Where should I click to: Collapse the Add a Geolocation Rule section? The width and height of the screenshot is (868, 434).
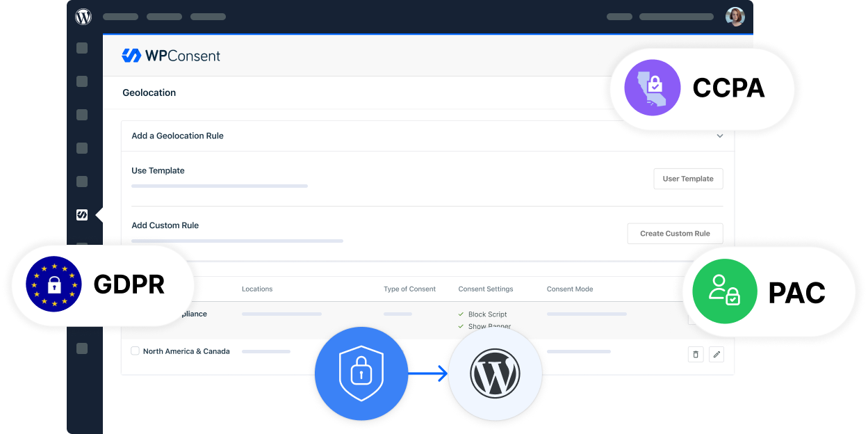[x=720, y=136]
